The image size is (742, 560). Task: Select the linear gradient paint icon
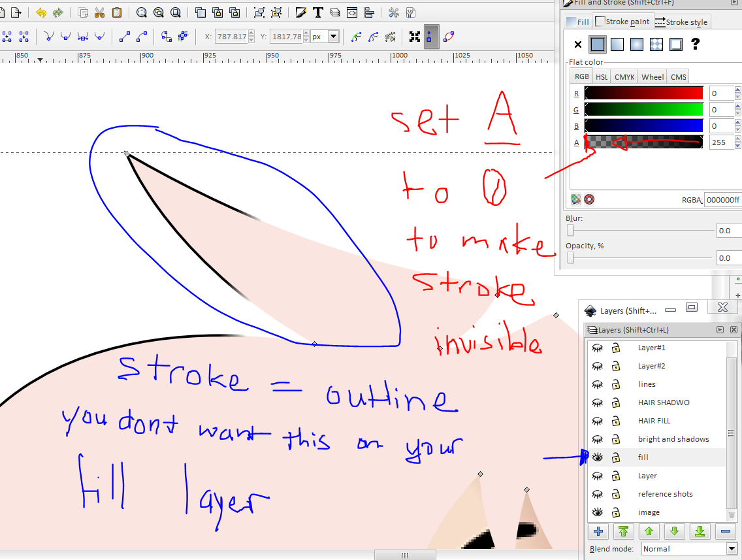click(617, 44)
